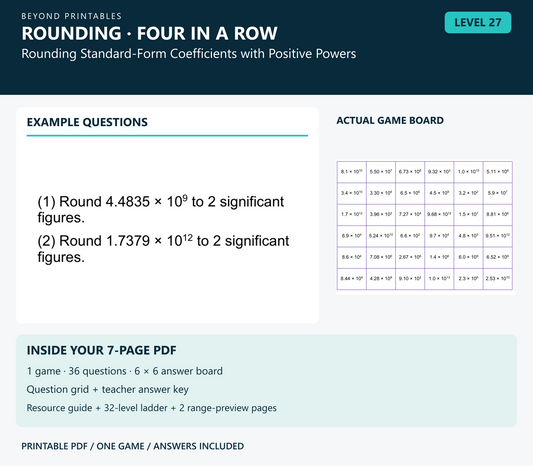Click the game board cell starting 6.73
This screenshot has width=533, height=466.
coord(410,172)
